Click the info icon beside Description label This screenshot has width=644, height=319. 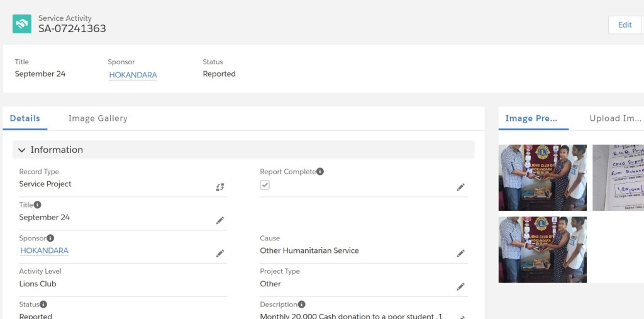pyautogui.click(x=301, y=304)
